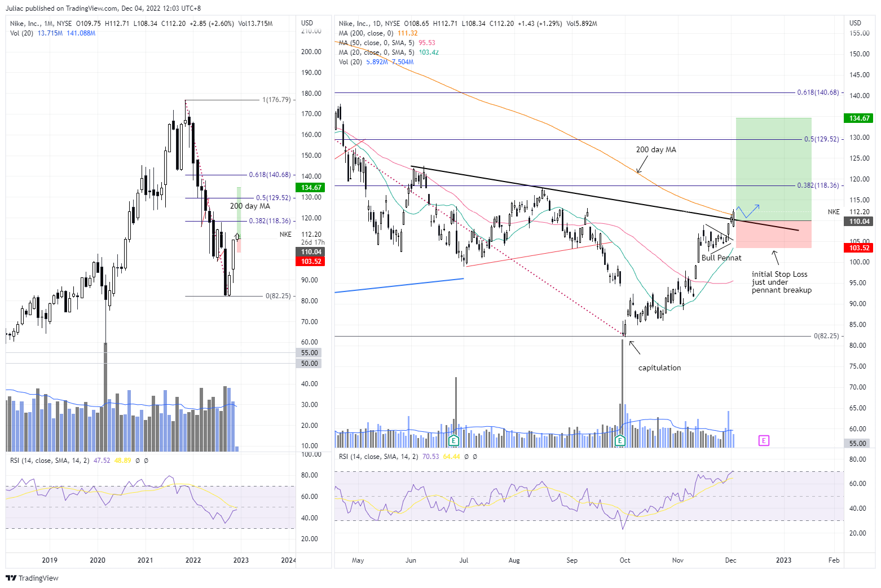881x588 pixels.
Task: Click the 'capitulation' annotation text
Action: click(x=659, y=368)
